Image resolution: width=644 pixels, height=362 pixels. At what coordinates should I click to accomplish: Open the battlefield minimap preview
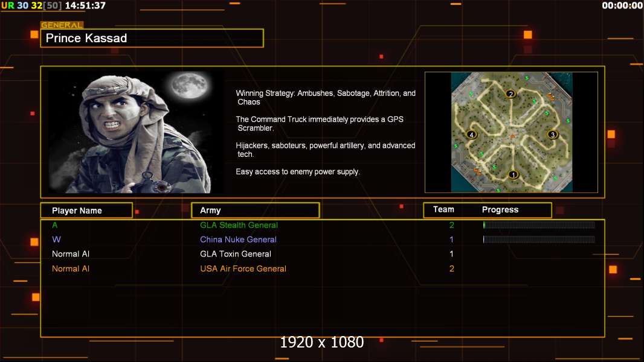tap(511, 132)
